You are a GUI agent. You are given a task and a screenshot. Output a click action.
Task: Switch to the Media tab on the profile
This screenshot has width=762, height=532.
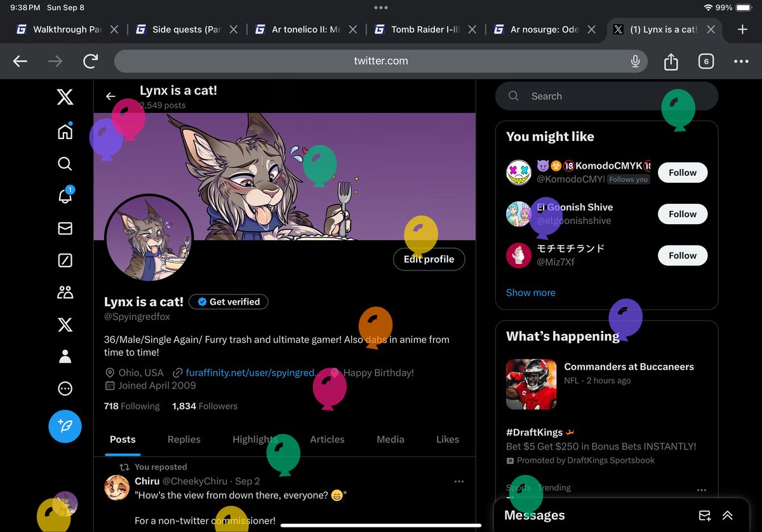(390, 439)
